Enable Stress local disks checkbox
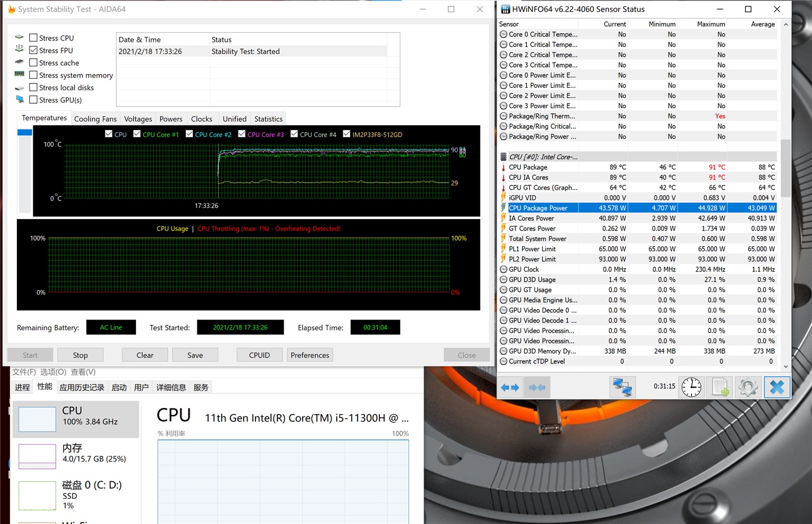Screen dimensions: 812x524 33,87
